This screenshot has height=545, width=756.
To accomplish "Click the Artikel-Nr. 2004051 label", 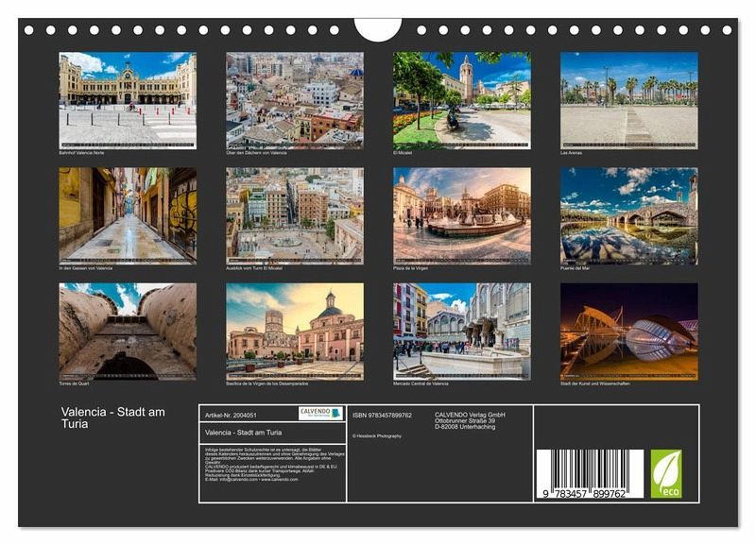I will (232, 414).
